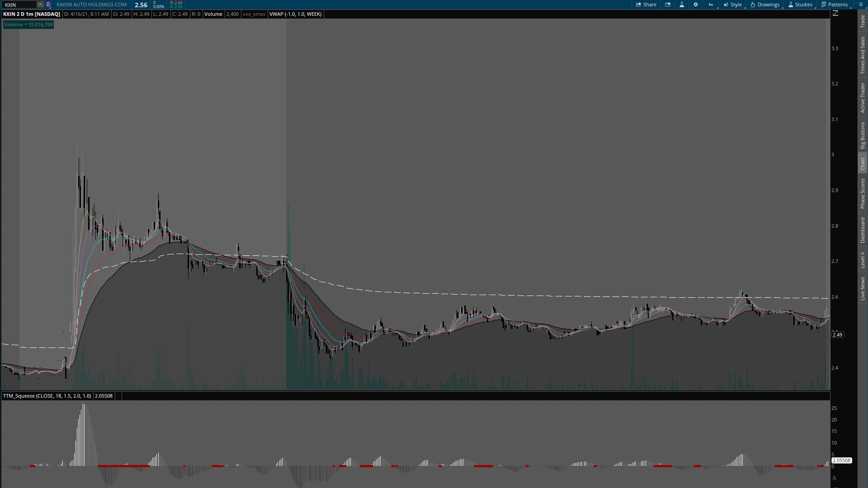Open the Drawings menu
868x488 pixels.
765,5
